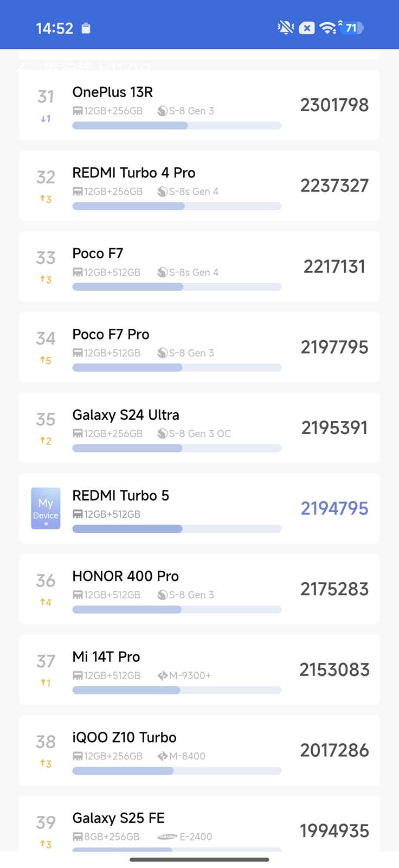Tap memory icon under REDMI Turbo 5
399x868 pixels.
pyautogui.click(x=78, y=514)
